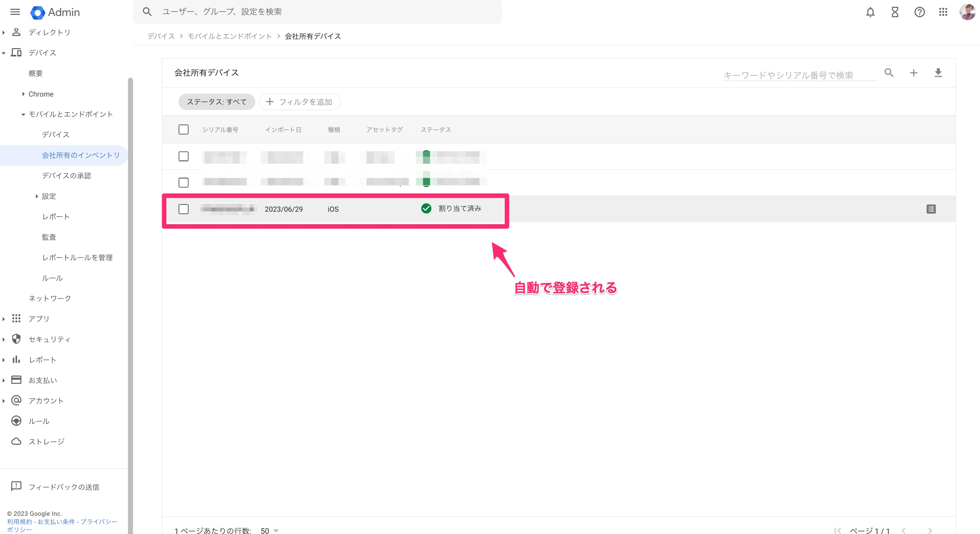Click デバイス breadcrumb link
The height and width of the screenshot is (534, 980).
(x=161, y=36)
